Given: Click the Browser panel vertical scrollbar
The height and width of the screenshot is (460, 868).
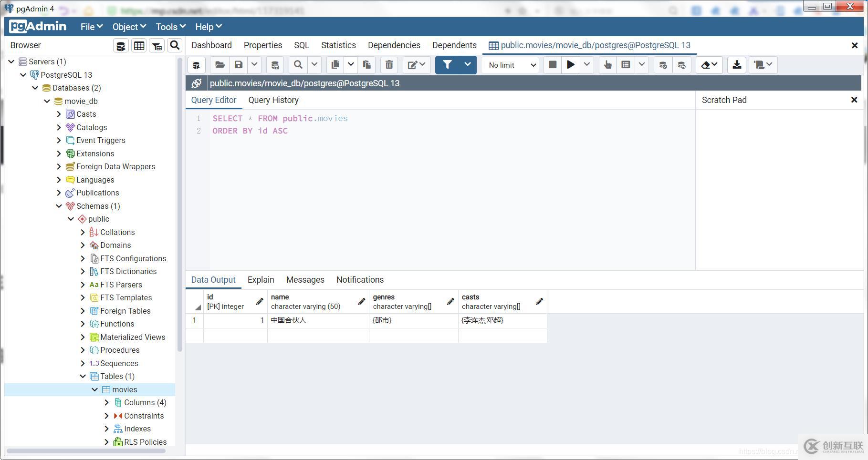Looking at the screenshot, I should click(180, 205).
